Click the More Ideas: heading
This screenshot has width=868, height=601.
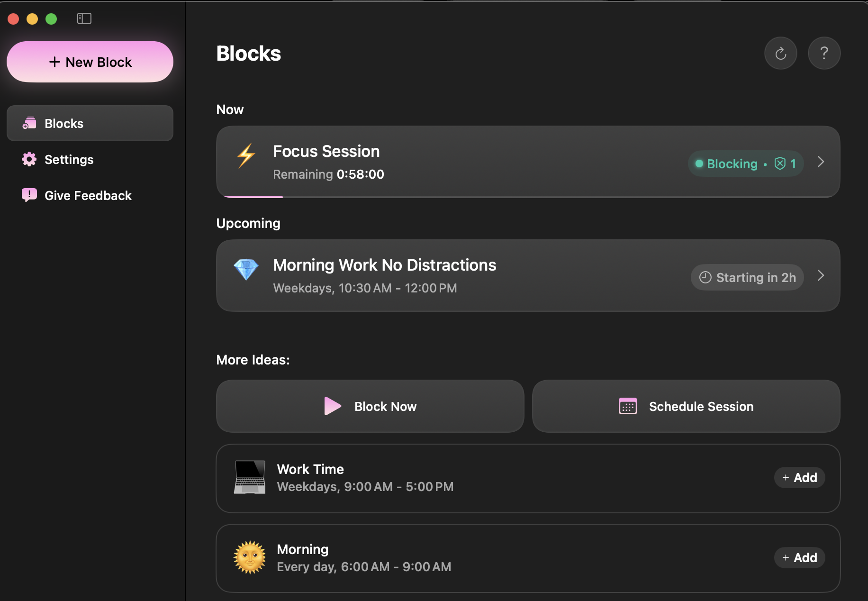coord(253,360)
